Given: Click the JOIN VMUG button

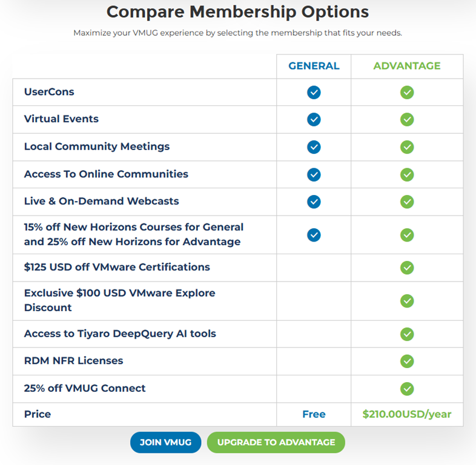Looking at the screenshot, I should [165, 442].
